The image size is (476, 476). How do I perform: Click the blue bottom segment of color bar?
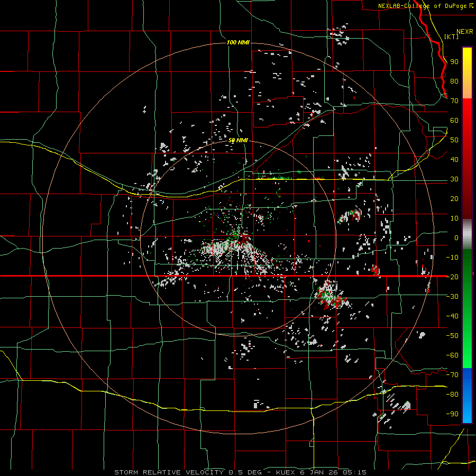467,396
